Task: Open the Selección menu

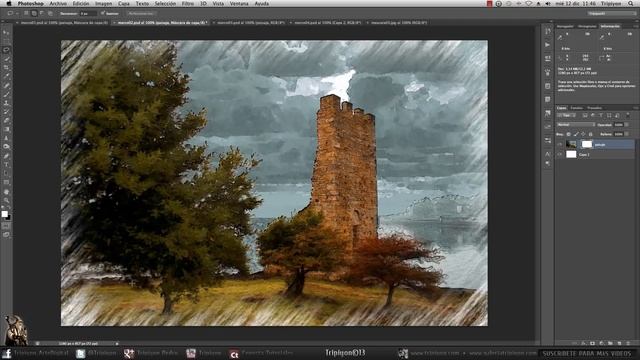Action: click(165, 3)
